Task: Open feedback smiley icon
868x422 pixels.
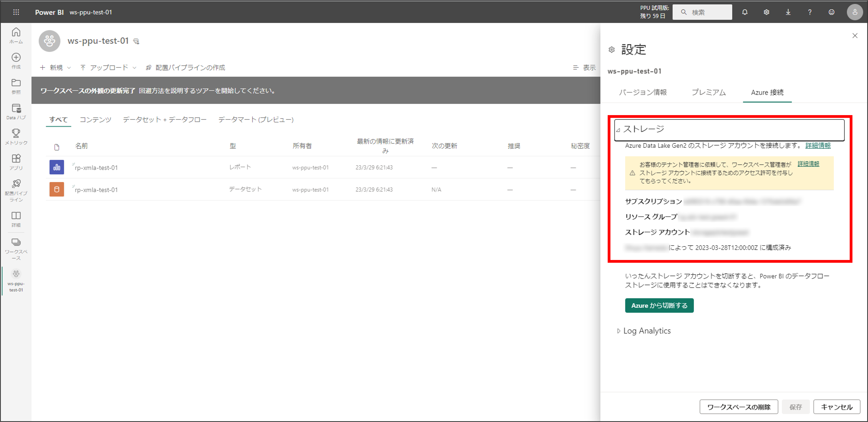Action: [832, 12]
